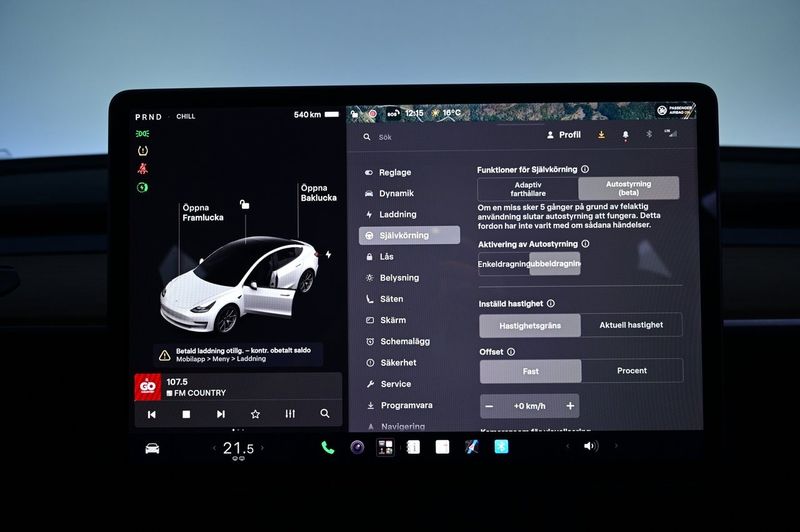Viewport: 800px width, 532px height.
Task: Show info for Funktioner för Självkörning
Action: [585, 169]
